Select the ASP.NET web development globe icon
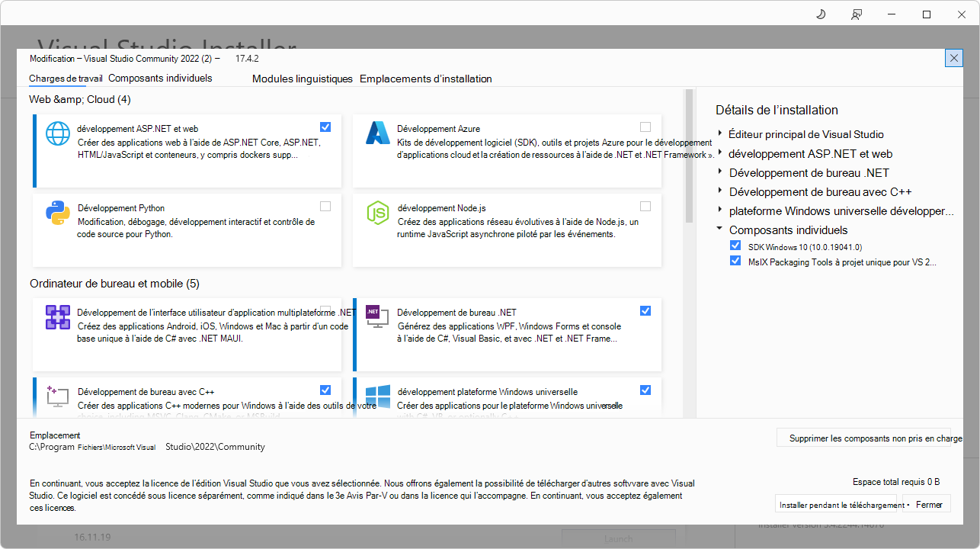980x549 pixels. point(57,133)
